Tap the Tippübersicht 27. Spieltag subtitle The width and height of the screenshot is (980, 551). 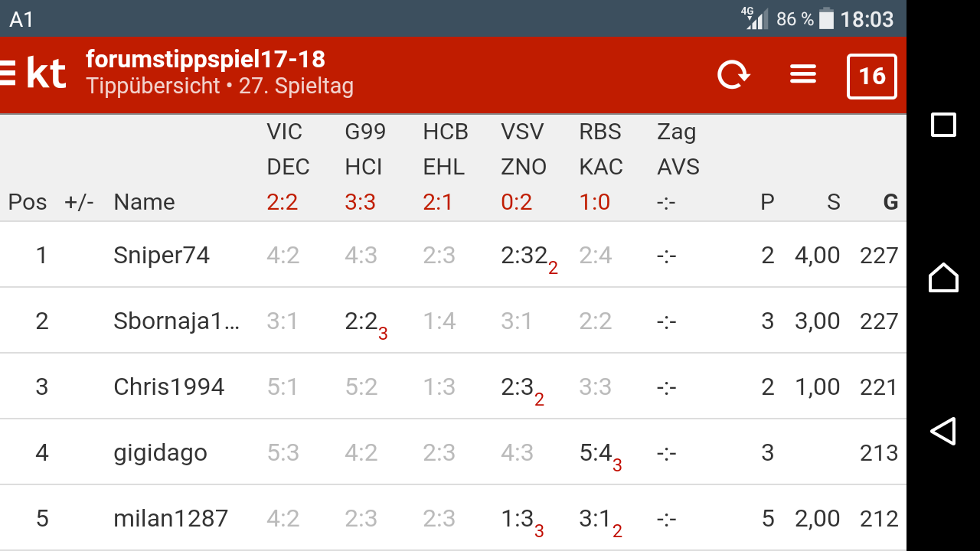click(x=220, y=86)
